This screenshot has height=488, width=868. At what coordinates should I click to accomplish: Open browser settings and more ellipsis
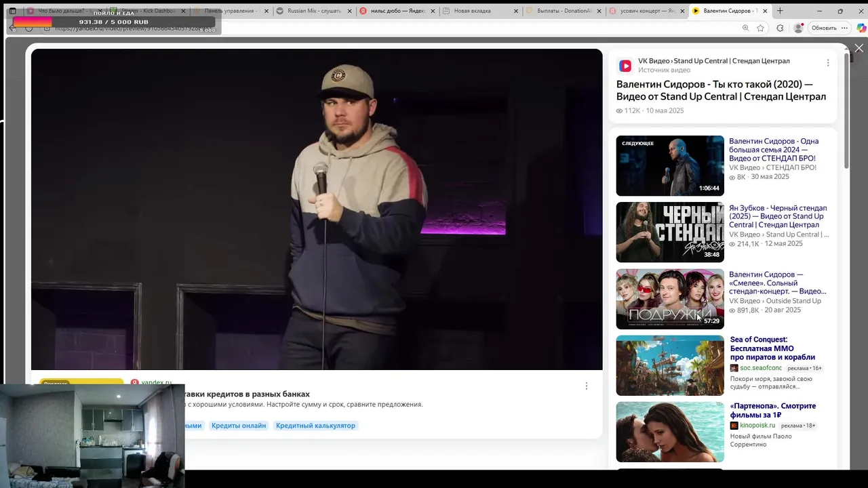(844, 28)
